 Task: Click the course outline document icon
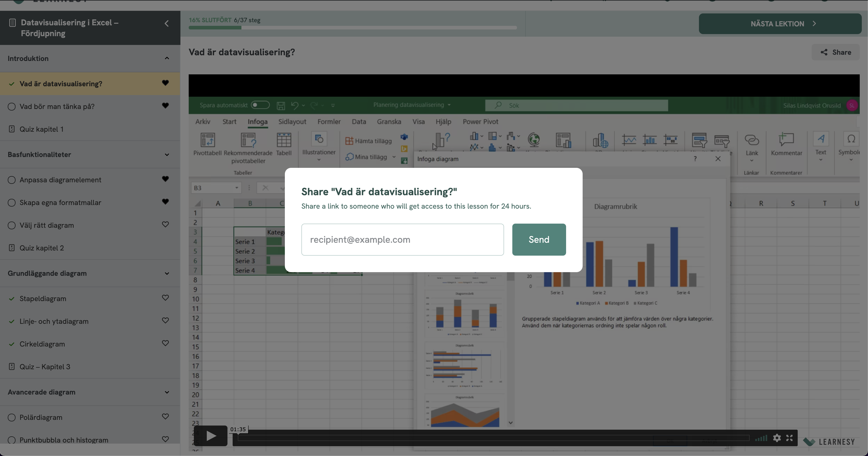(12, 22)
